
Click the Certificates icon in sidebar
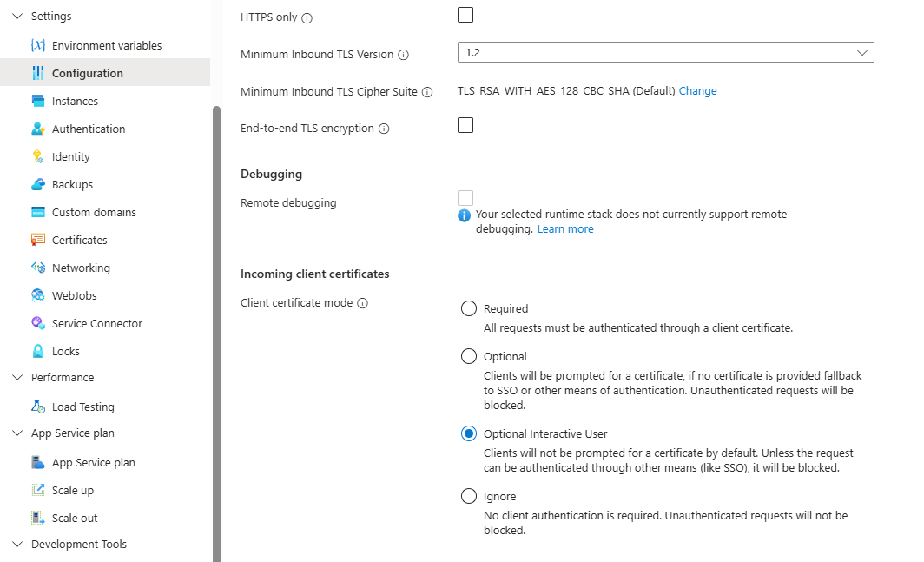[x=37, y=240]
